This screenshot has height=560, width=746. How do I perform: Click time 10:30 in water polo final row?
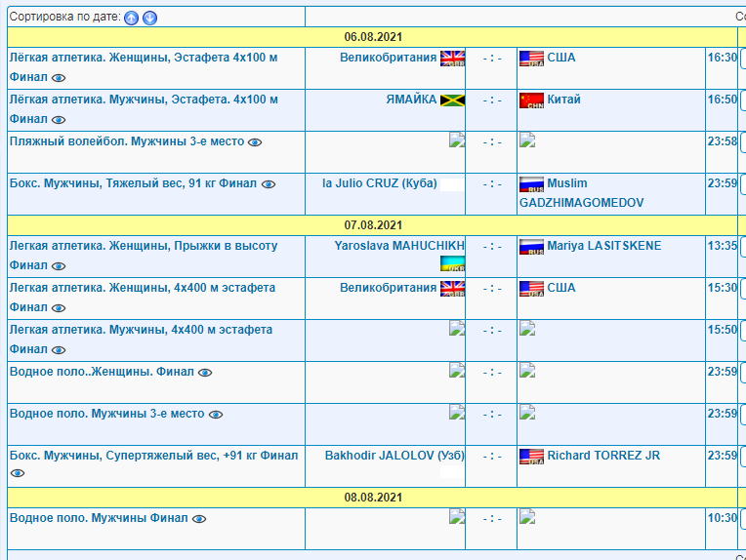pos(722,518)
